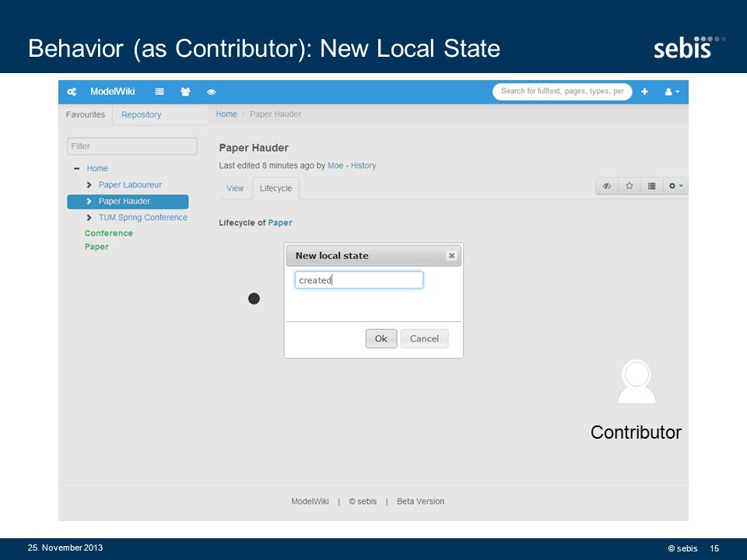Click the list icon in page toolbar
Screen dimensions: 747x560
(x=652, y=186)
